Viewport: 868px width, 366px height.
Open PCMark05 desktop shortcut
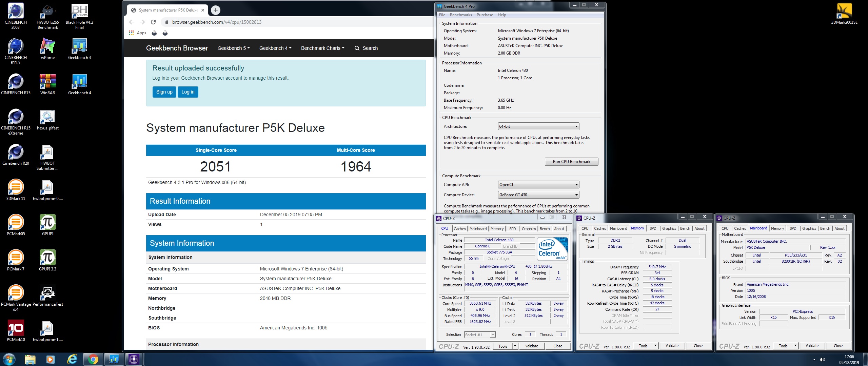[x=16, y=225]
